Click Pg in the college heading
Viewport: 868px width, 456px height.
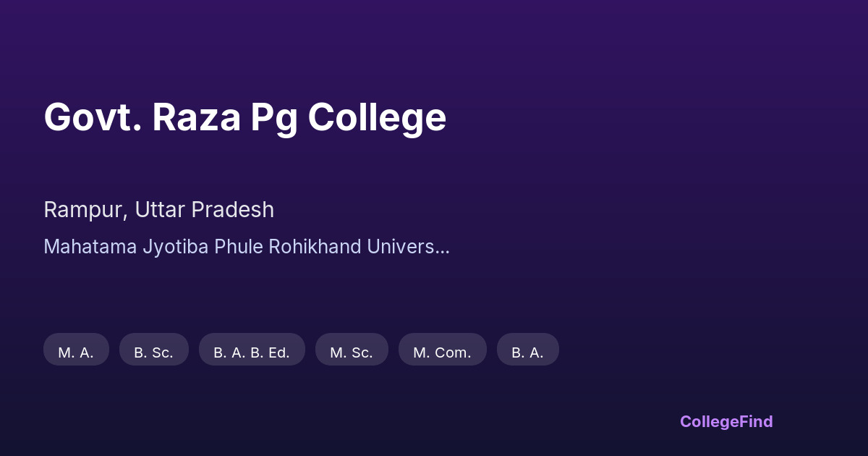273,119
